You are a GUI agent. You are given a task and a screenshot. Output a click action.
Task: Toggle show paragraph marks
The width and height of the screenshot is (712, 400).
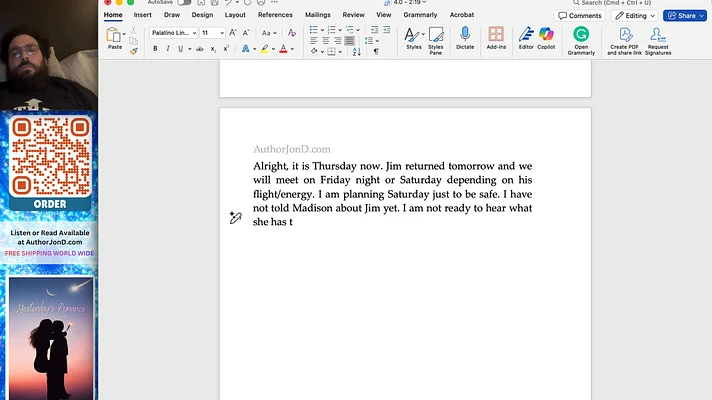coord(376,52)
